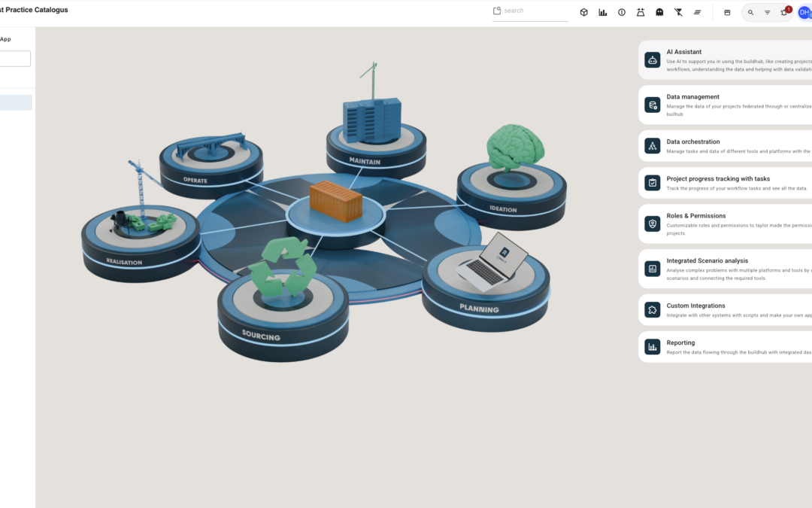
Task: Click the ghost icon in the top toolbar
Action: (x=659, y=13)
